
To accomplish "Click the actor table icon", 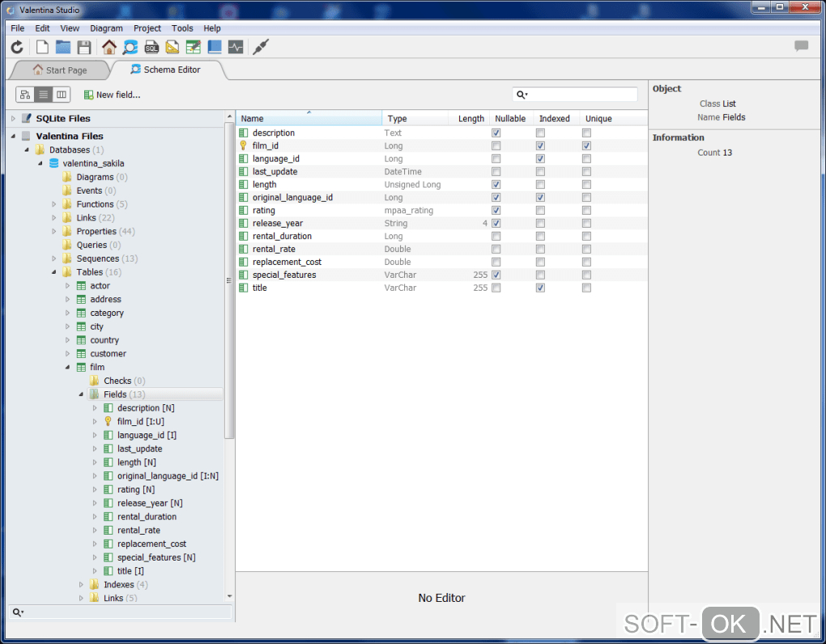I will coord(81,286).
